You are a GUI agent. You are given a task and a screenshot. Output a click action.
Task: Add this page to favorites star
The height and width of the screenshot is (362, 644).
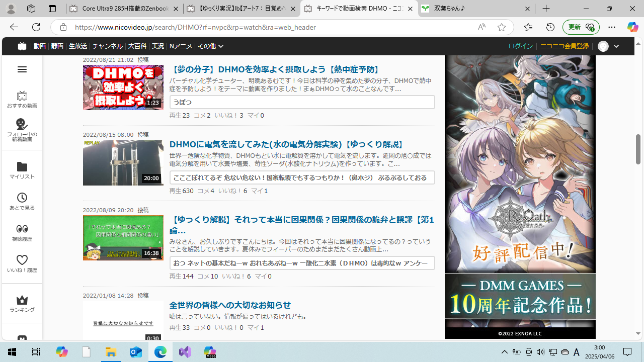click(x=501, y=27)
